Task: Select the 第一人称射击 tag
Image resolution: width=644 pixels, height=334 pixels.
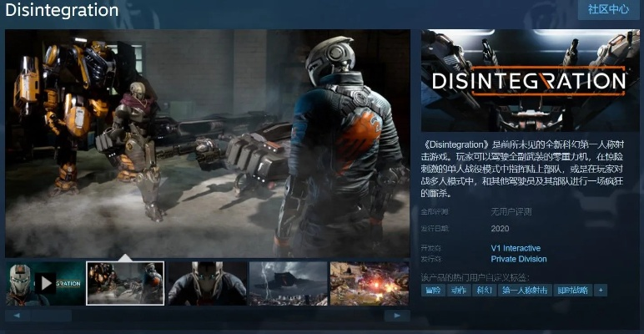Action: click(x=524, y=290)
